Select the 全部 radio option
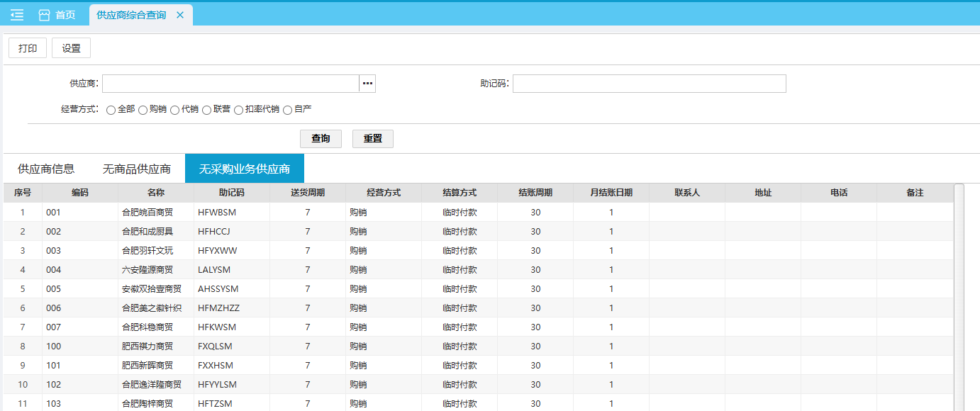The height and width of the screenshot is (411, 980). (111, 110)
